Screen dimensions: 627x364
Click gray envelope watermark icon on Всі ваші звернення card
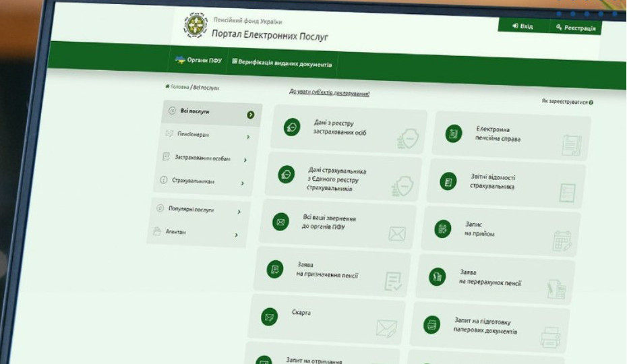click(x=397, y=234)
